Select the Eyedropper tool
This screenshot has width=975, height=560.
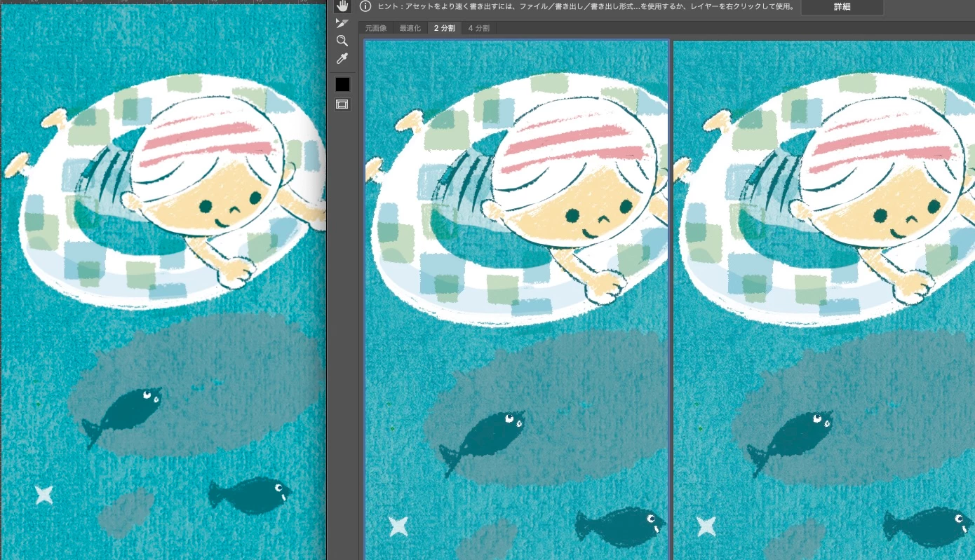pyautogui.click(x=342, y=58)
